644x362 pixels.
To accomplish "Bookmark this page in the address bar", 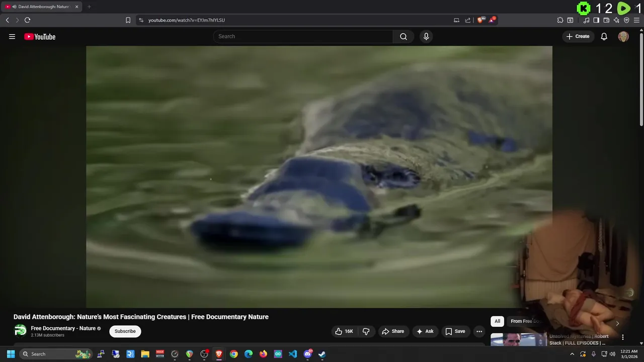I will (128, 20).
